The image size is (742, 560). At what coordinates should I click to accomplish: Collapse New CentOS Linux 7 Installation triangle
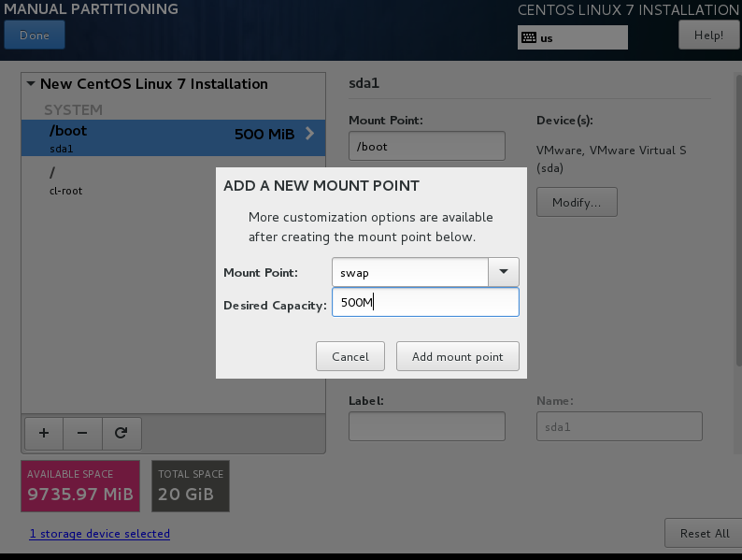pos(31,84)
